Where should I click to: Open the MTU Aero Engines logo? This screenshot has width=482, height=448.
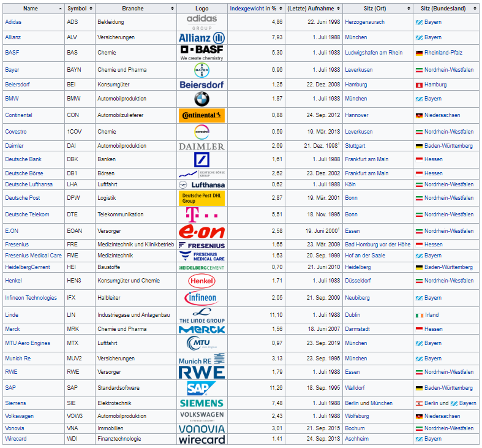pos(201,343)
